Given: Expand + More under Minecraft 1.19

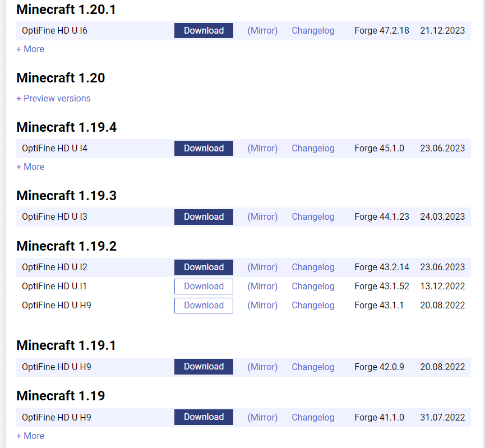Looking at the screenshot, I should [30, 436].
